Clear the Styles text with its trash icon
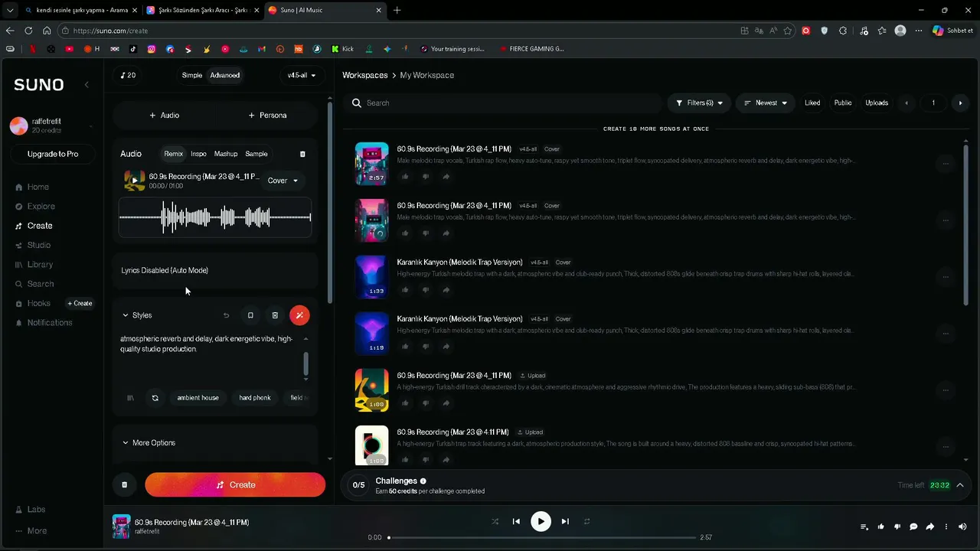The width and height of the screenshot is (980, 551). [275, 315]
